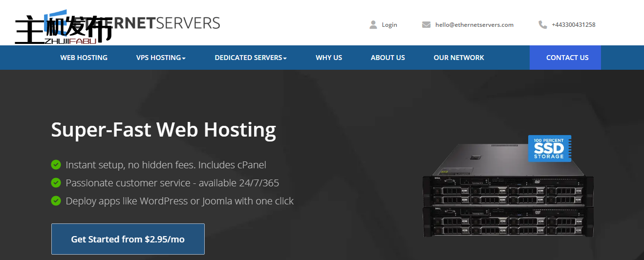This screenshot has height=260, width=644.
Task: Navigate to Our Network
Action: [x=458, y=58]
